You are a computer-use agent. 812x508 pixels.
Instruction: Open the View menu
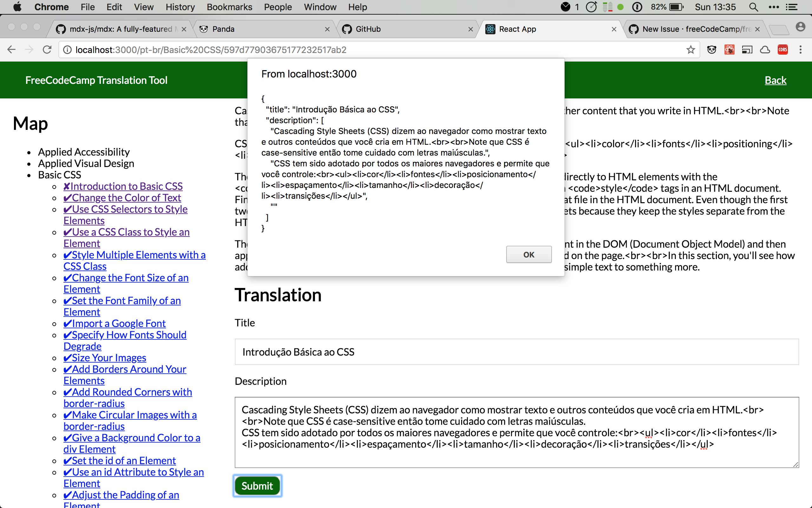pyautogui.click(x=144, y=7)
